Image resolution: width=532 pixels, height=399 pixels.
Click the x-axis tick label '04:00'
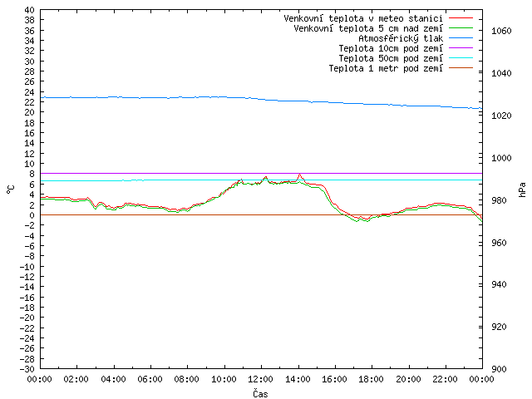point(113,379)
